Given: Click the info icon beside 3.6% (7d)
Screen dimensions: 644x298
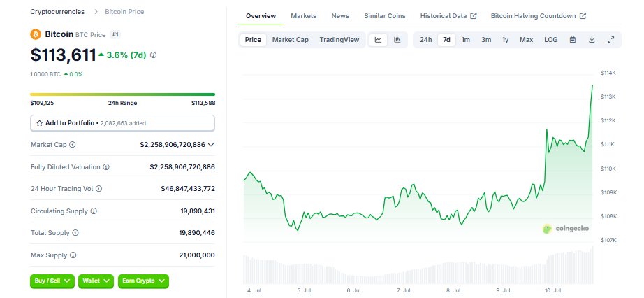Looking at the screenshot, I should [x=153, y=55].
